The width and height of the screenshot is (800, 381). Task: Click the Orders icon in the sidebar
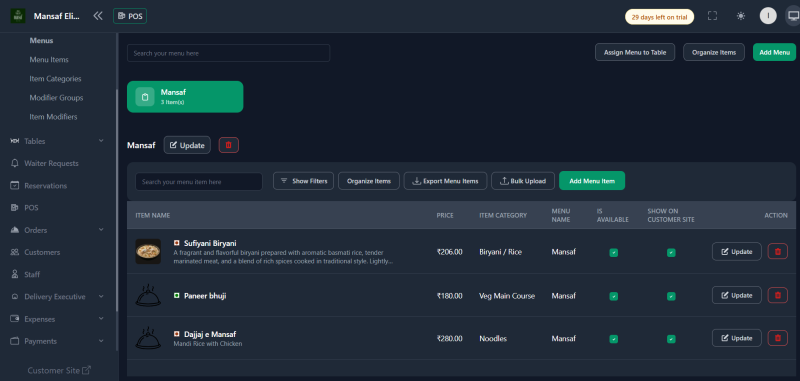[15, 230]
